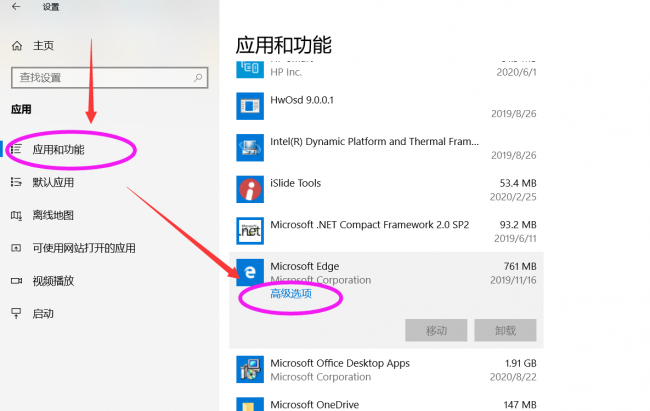Click the 761 MB size value
This screenshot has width=650, height=411.
coord(520,266)
